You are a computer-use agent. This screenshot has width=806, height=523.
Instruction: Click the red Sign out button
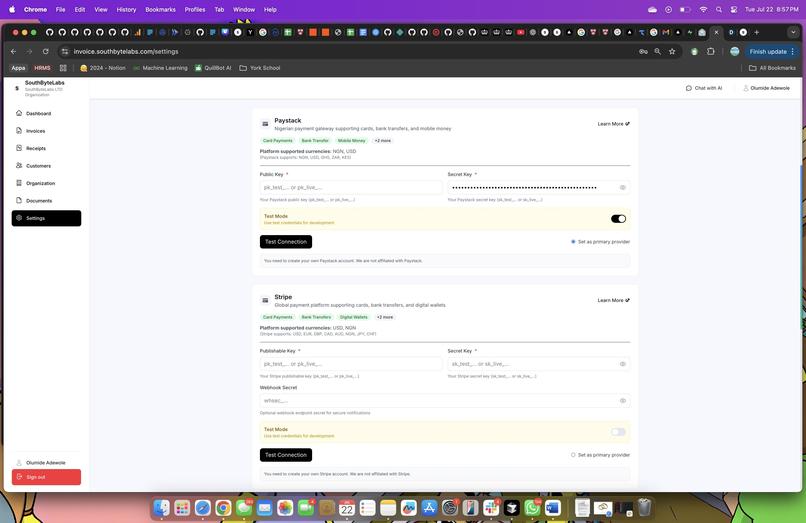tap(46, 477)
